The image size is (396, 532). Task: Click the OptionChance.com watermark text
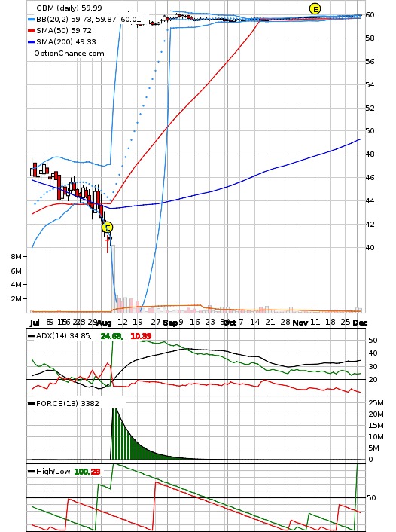click(69, 54)
